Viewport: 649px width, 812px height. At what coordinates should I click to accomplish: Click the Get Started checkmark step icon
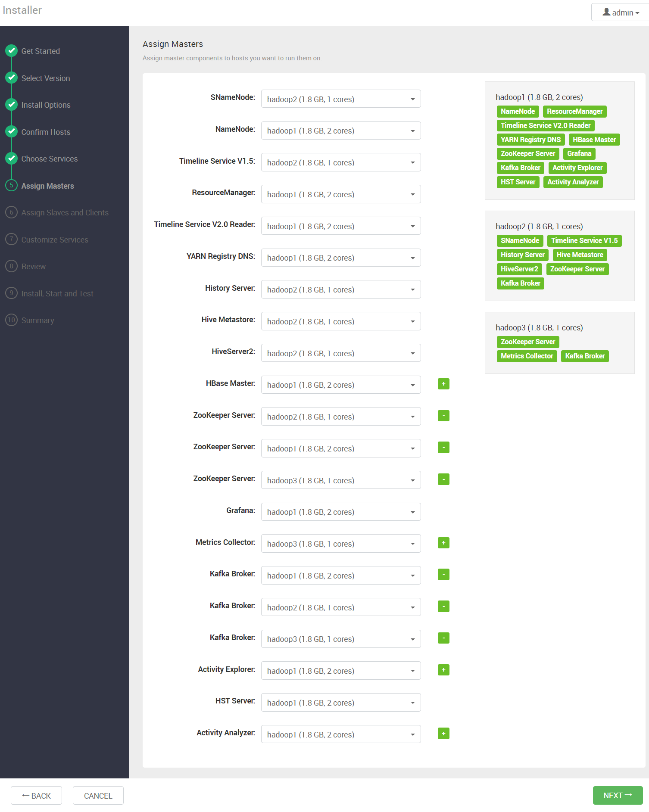[x=12, y=51]
